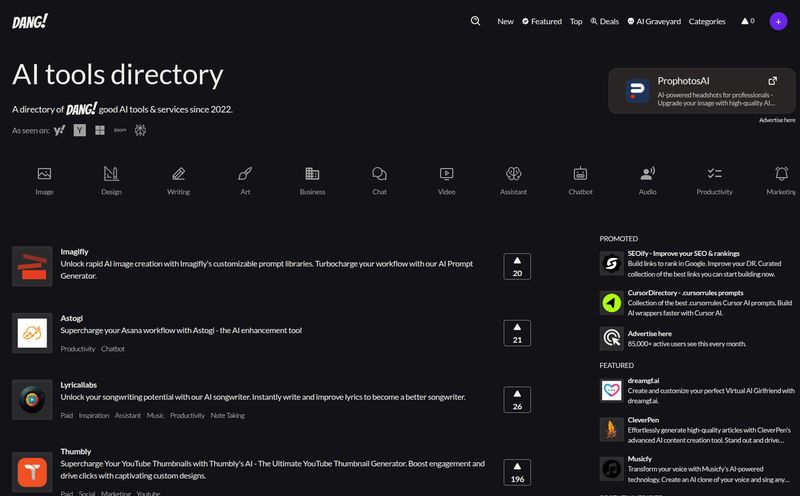Open the Video category icon
800x496 pixels.
point(446,173)
